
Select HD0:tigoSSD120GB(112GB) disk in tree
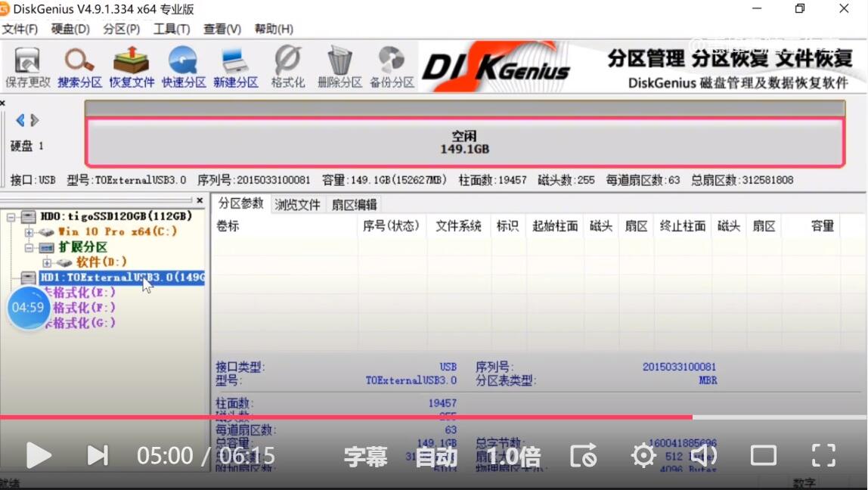116,216
